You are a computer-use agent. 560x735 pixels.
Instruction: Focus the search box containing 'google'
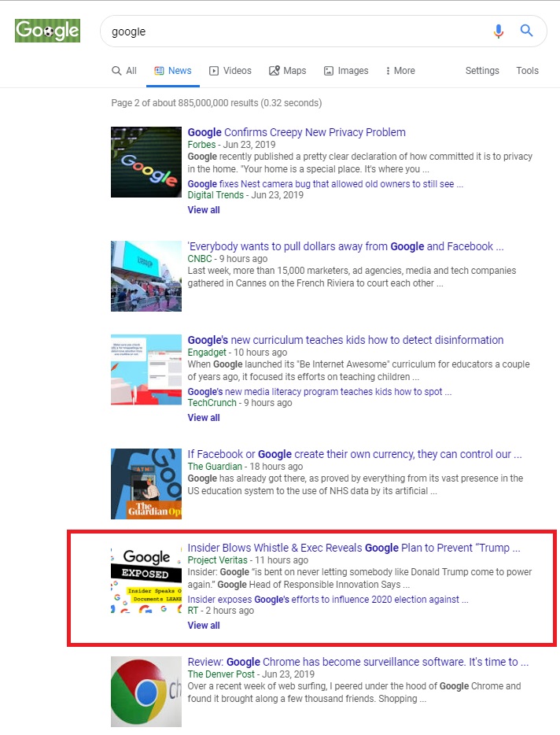click(x=323, y=31)
